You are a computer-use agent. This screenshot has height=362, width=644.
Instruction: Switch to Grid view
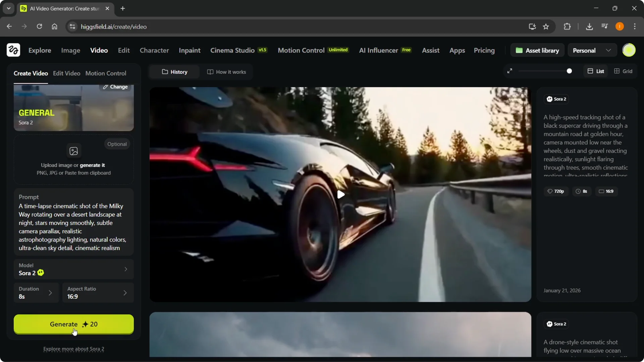pos(623,71)
